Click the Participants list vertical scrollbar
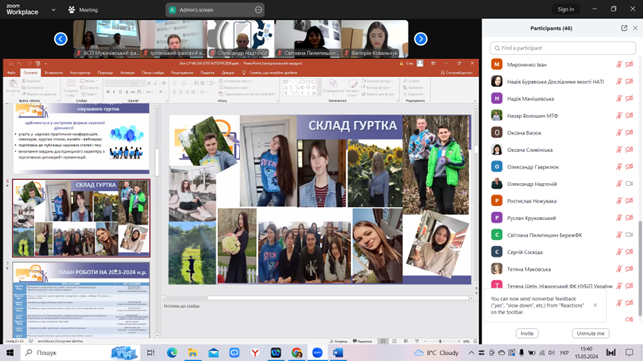643x361 pixels. (x=640, y=268)
